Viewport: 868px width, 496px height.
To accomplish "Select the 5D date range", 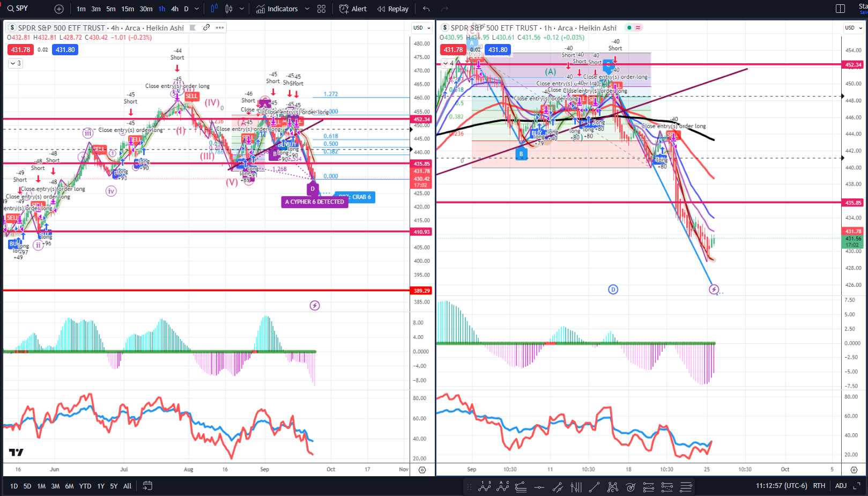I will [x=27, y=486].
